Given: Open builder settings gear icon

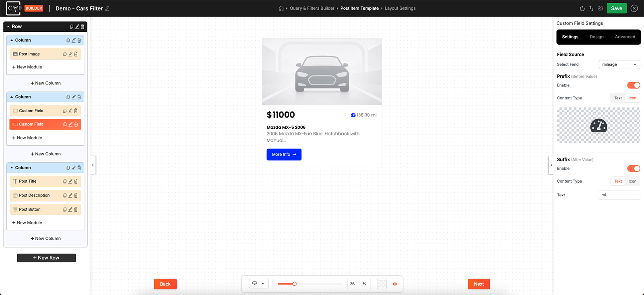Looking at the screenshot, I should pos(601,8).
